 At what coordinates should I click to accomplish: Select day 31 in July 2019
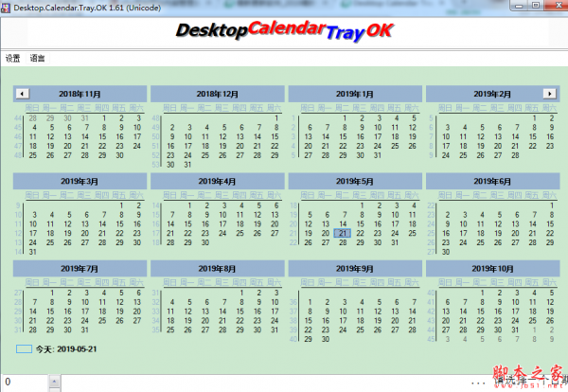85,330
